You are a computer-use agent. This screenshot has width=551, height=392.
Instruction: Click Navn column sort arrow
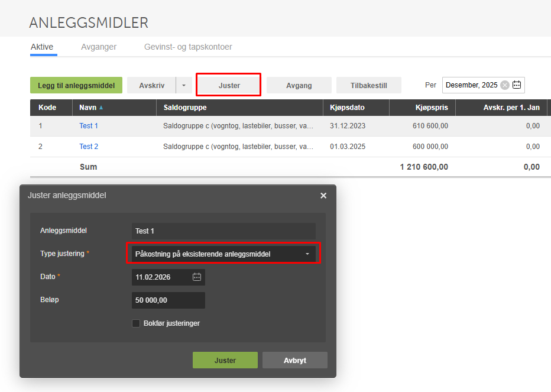pyautogui.click(x=101, y=108)
